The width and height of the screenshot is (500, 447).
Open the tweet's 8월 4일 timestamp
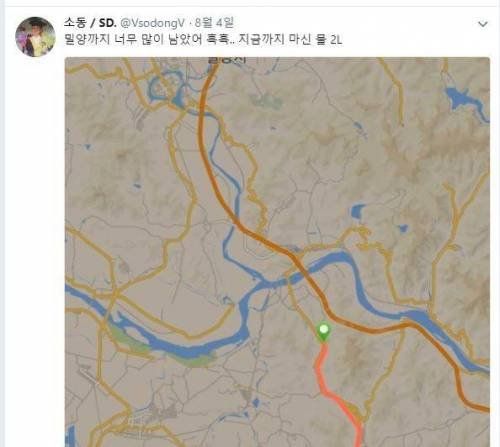coord(214,23)
